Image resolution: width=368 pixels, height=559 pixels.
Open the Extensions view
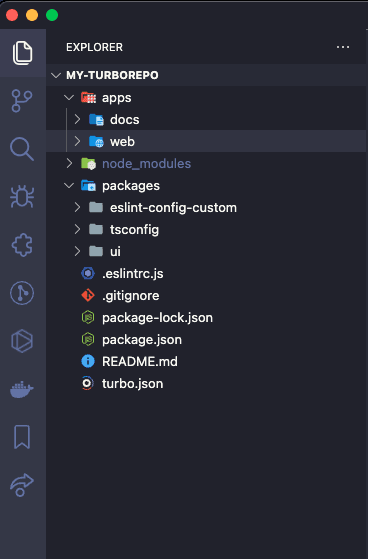[22, 245]
